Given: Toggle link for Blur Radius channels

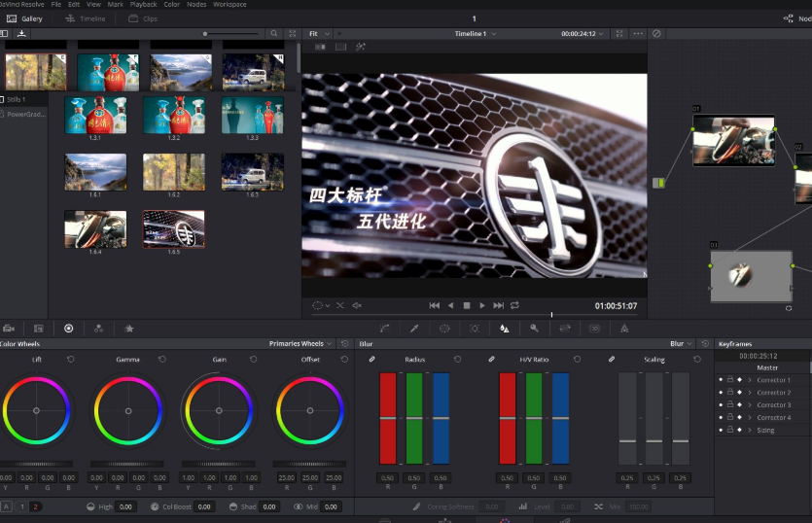Looking at the screenshot, I should click(371, 360).
